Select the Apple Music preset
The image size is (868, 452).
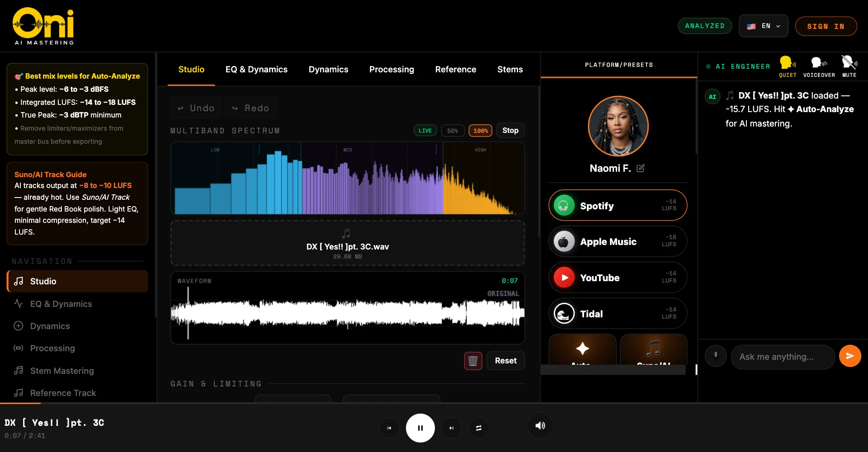pyautogui.click(x=618, y=241)
